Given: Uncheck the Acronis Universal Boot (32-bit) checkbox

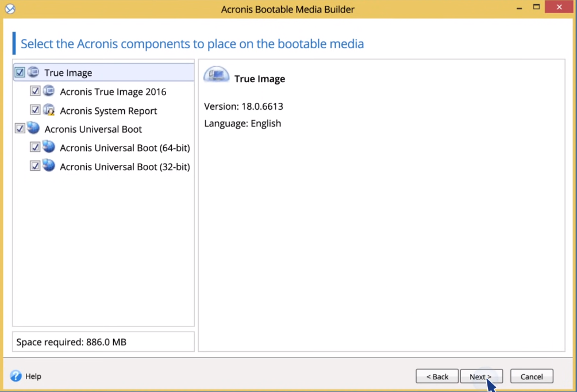Looking at the screenshot, I should tap(35, 166).
